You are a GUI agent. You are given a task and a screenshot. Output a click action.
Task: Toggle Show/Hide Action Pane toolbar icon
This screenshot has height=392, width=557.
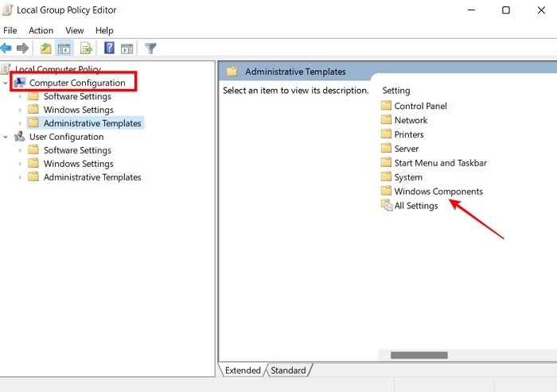pyautogui.click(x=127, y=49)
